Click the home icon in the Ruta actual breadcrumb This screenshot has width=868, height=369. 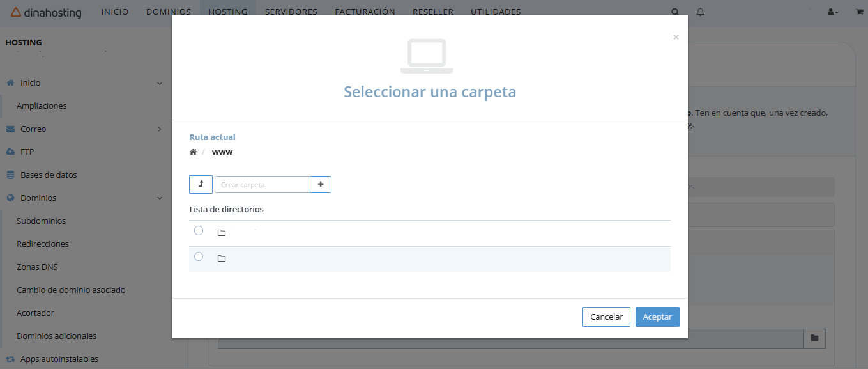click(193, 152)
